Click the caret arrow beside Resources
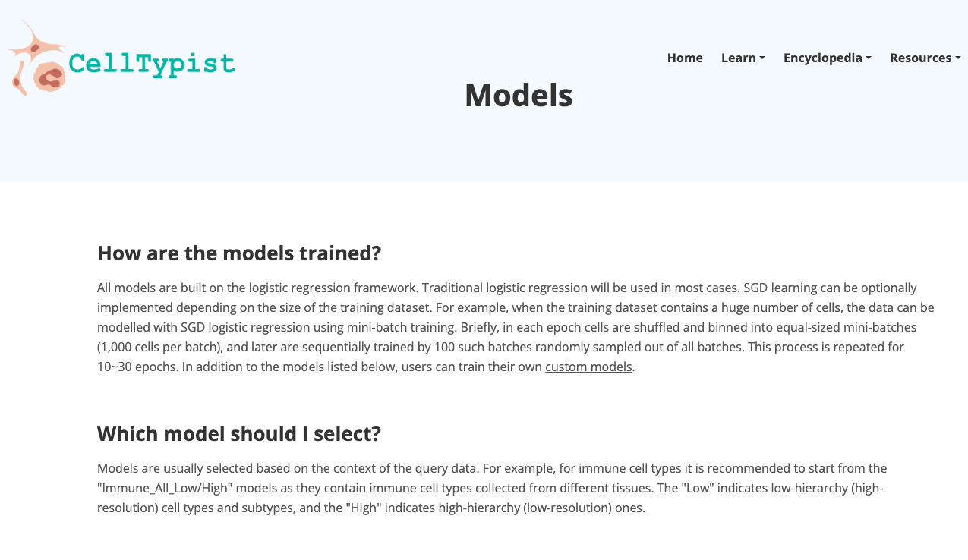This screenshot has width=968, height=560. click(x=958, y=58)
